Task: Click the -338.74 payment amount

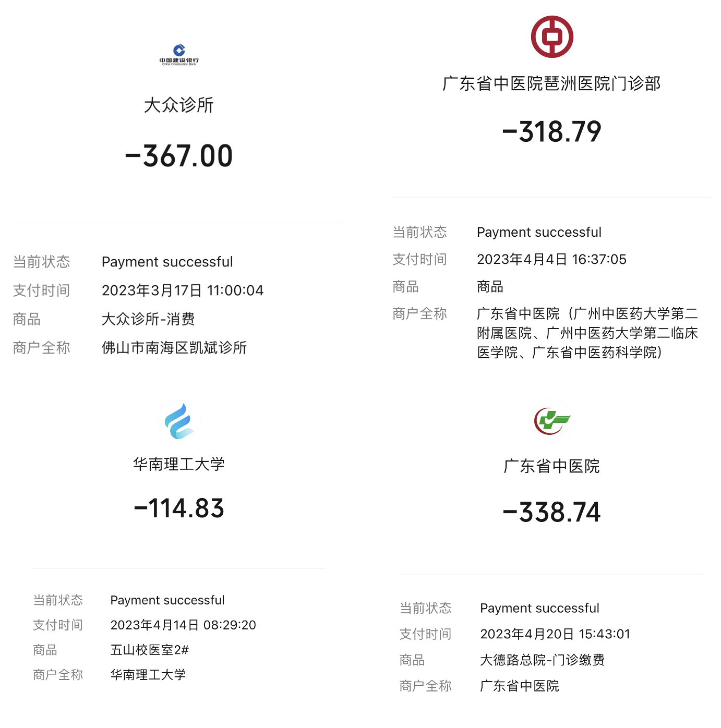Action: coord(551,512)
